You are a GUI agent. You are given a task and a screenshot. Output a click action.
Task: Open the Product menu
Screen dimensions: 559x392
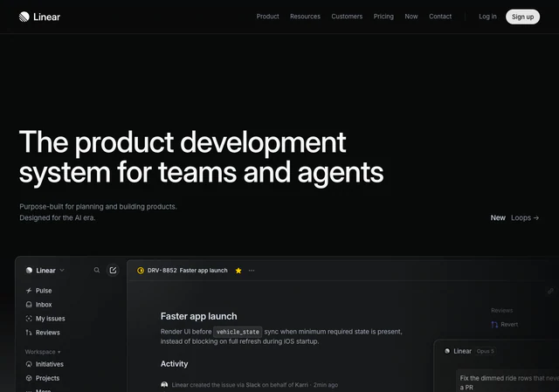click(268, 17)
